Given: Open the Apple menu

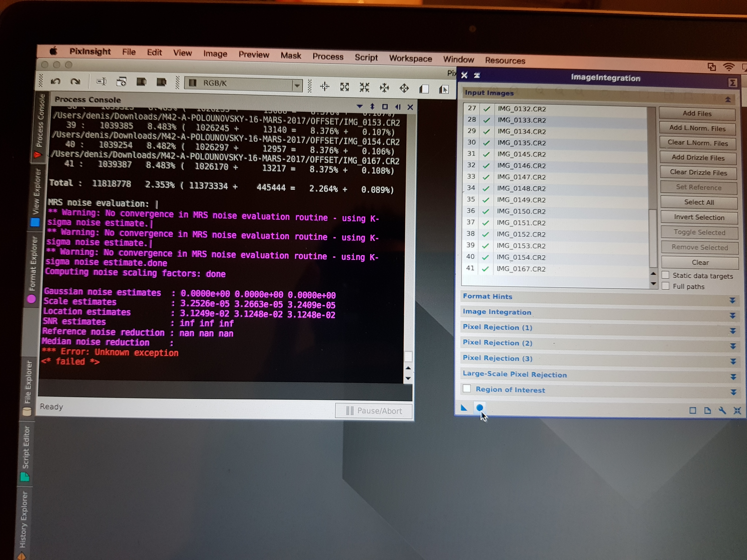Looking at the screenshot, I should click(54, 51).
